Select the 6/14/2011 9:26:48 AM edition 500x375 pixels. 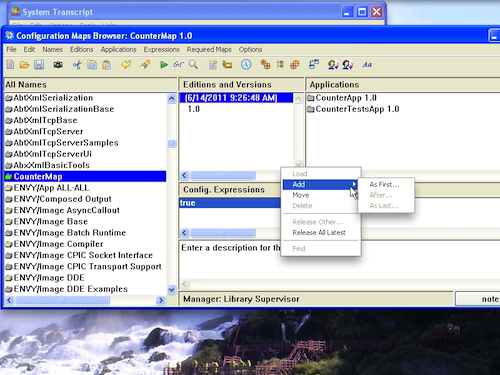[x=236, y=98]
